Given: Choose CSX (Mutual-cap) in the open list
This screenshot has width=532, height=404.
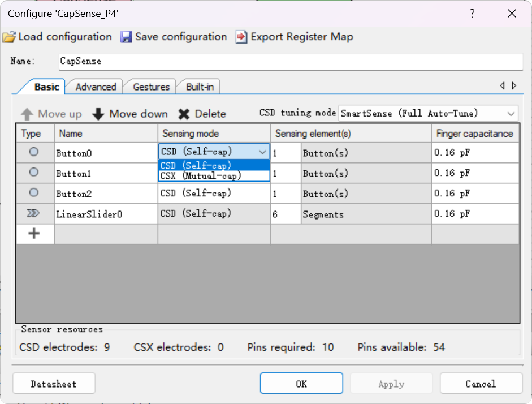Looking at the screenshot, I should 214,175.
